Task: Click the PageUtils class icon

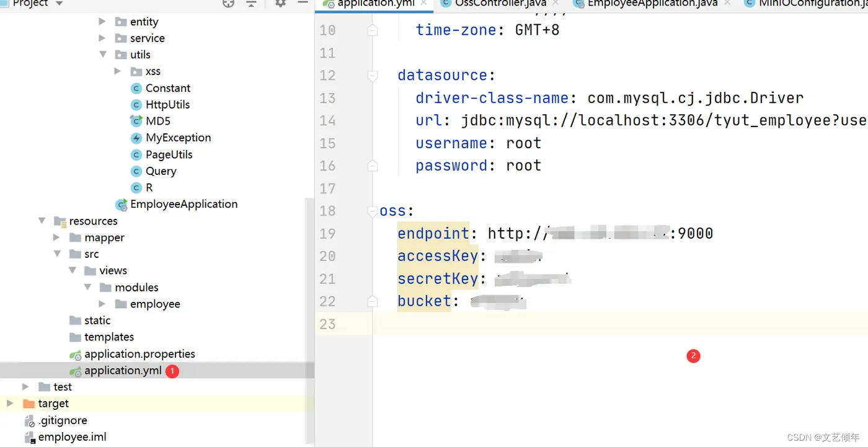Action: click(136, 154)
